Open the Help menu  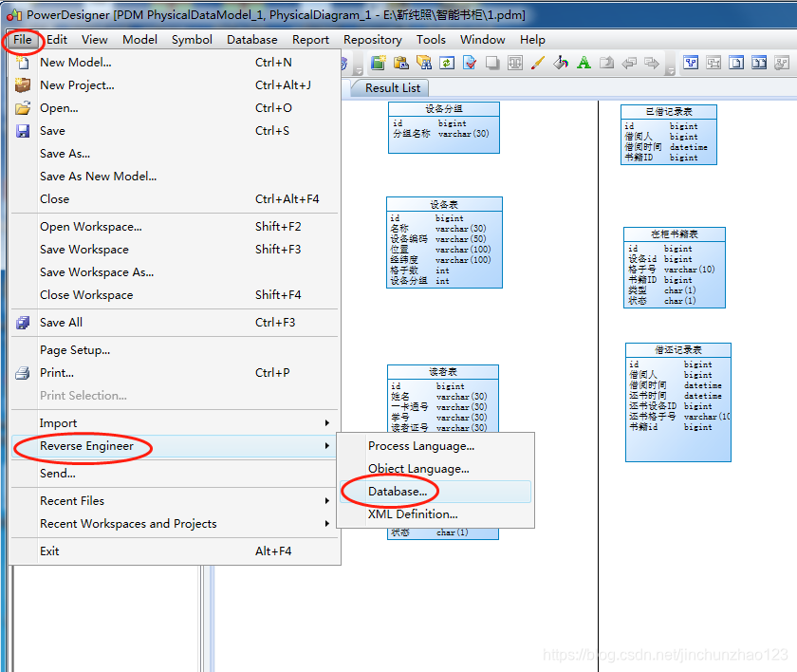pyautogui.click(x=532, y=40)
